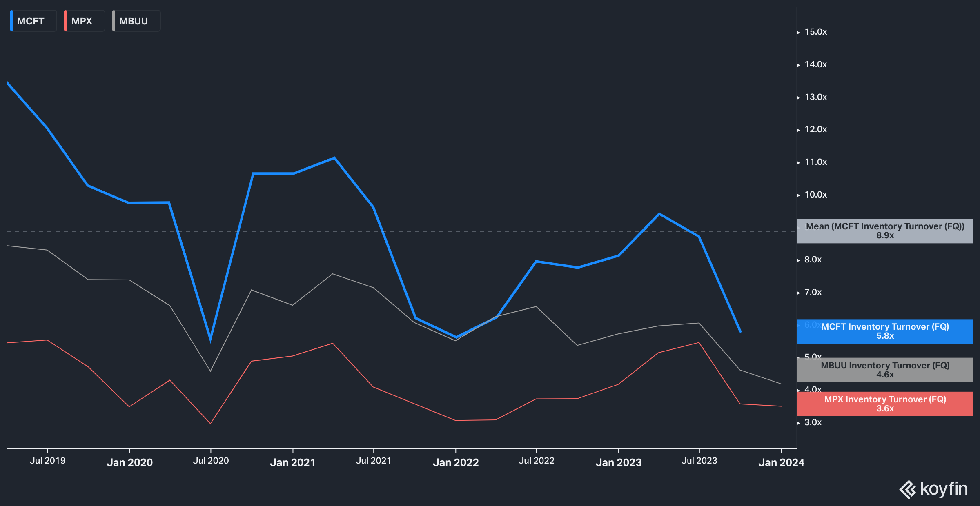
Task: Click the Jan 2024 axis label
Action: pyautogui.click(x=781, y=462)
